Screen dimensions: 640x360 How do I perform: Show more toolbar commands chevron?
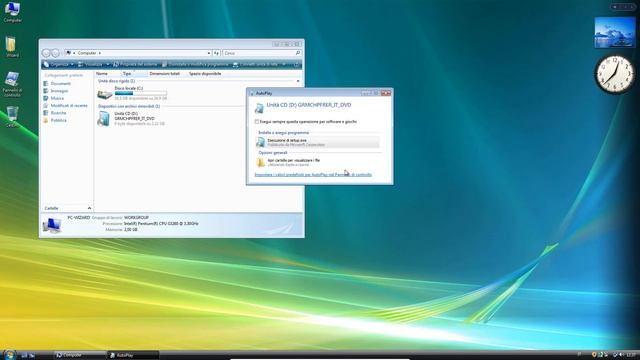(284, 64)
